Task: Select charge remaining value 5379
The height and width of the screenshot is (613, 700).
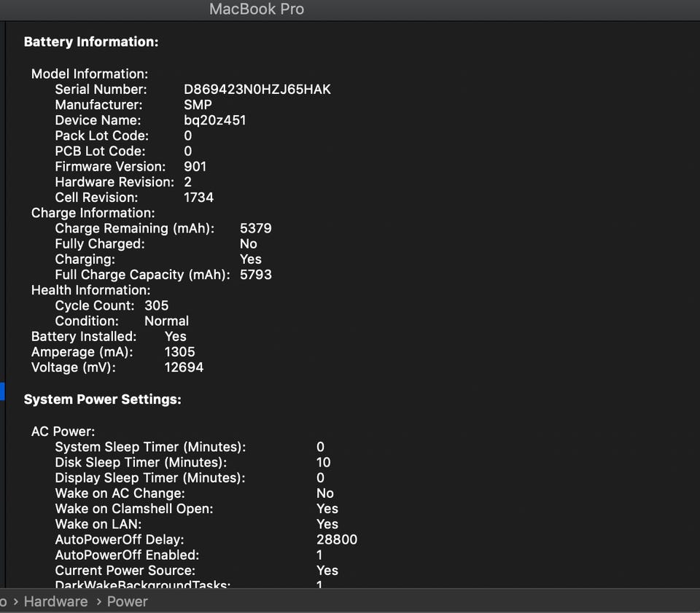Action: point(256,228)
